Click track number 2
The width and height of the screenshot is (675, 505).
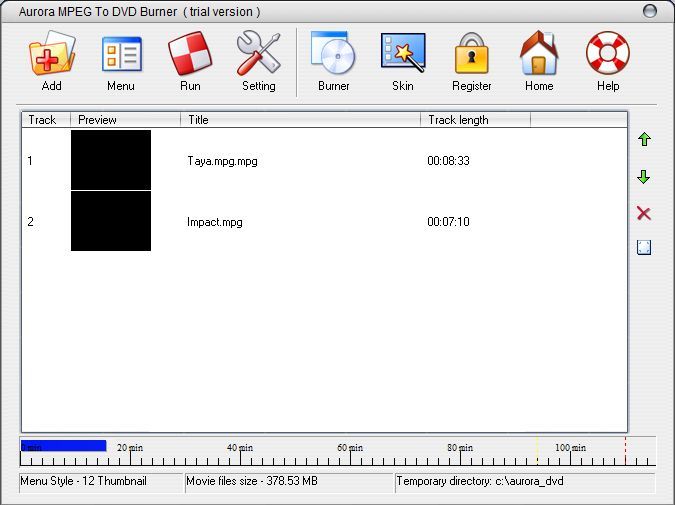point(30,222)
